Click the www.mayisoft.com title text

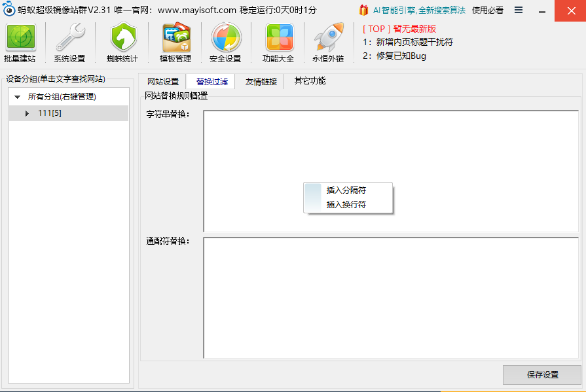tap(197, 10)
